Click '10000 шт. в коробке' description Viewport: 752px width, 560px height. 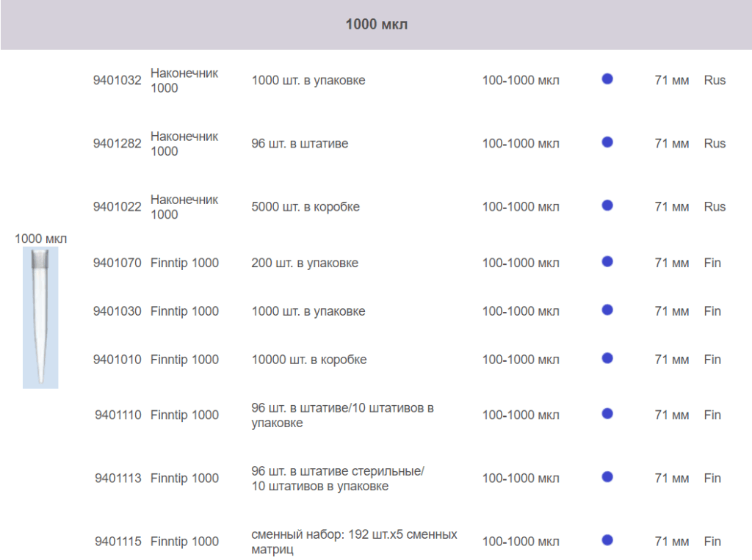click(308, 360)
